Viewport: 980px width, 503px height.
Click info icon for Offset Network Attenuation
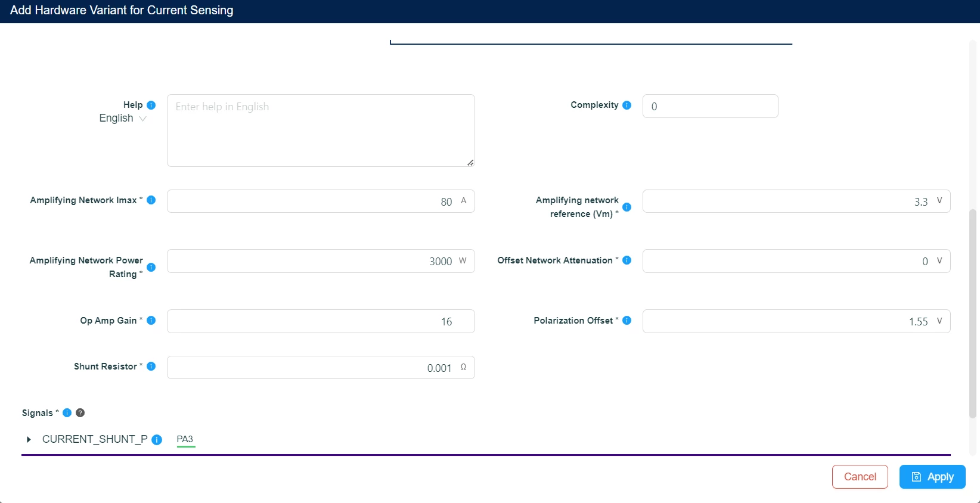point(627,260)
